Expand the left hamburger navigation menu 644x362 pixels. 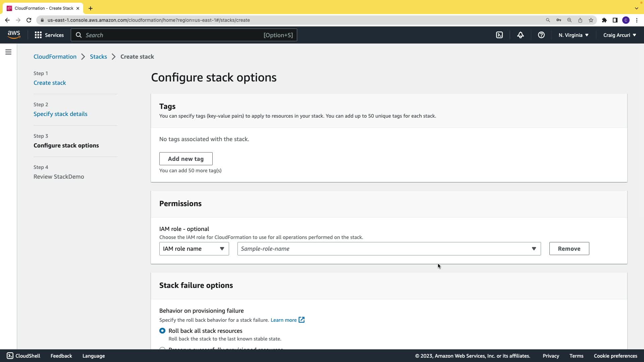[8, 52]
